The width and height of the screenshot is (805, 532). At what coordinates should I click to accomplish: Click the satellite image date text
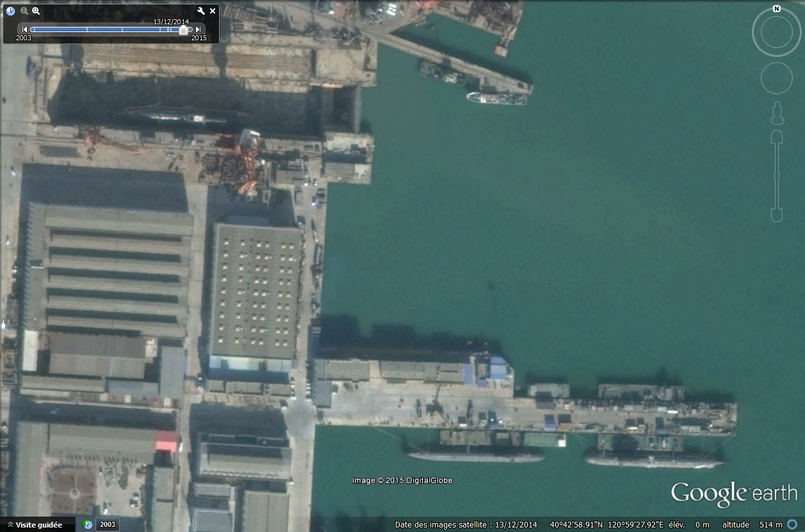pyautogui.click(x=466, y=525)
